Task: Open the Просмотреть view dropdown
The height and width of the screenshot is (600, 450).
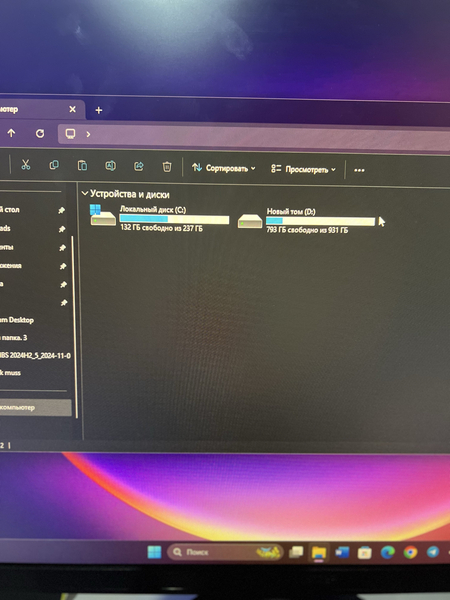Action: [x=303, y=169]
